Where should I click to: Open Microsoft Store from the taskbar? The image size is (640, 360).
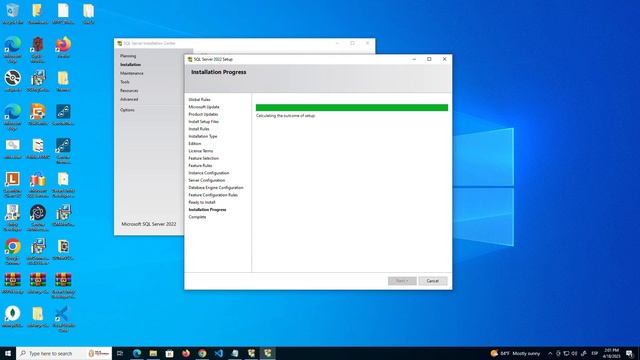tap(169, 353)
